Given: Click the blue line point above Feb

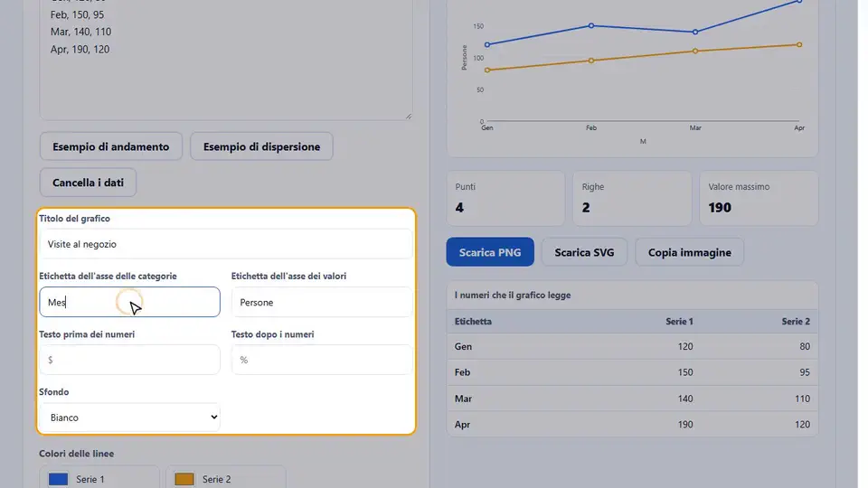Looking at the screenshot, I should coord(591,25).
